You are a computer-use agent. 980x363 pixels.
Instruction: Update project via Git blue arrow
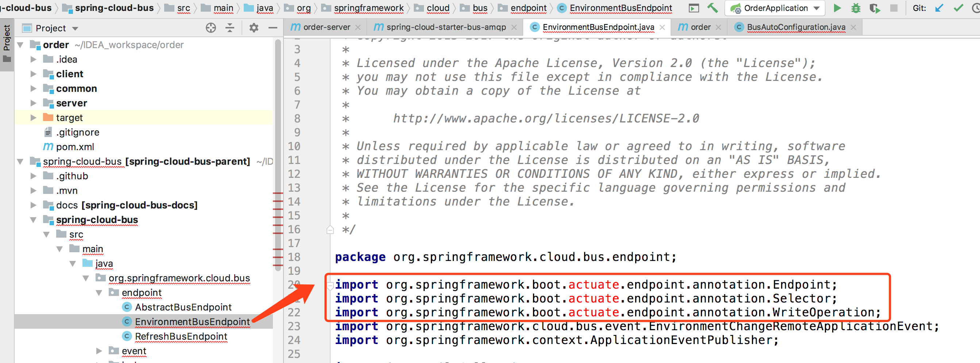click(x=939, y=8)
